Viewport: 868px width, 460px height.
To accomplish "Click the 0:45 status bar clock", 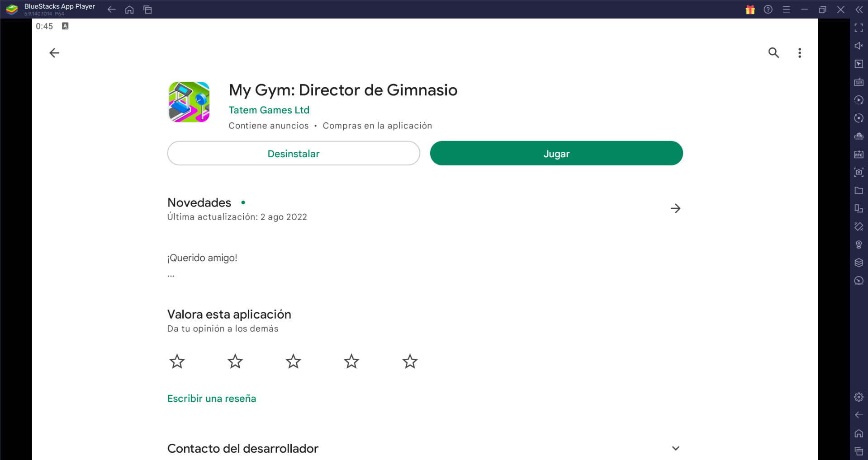I will [44, 26].
